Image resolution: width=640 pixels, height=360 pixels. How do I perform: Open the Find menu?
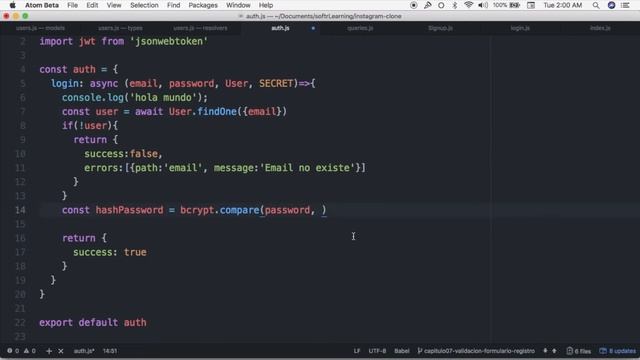tap(173, 5)
